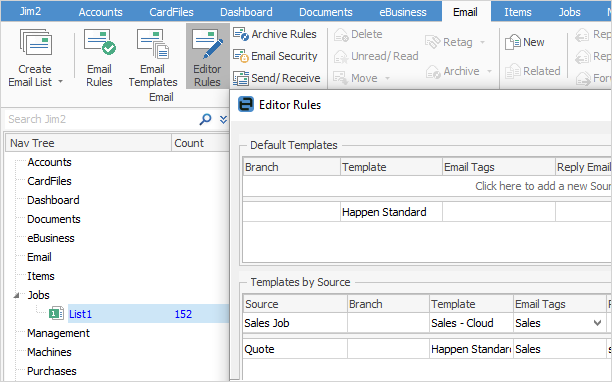The height and width of the screenshot is (382, 612).
Task: Switch to the Accounts ribbon tab
Action: coord(100,12)
